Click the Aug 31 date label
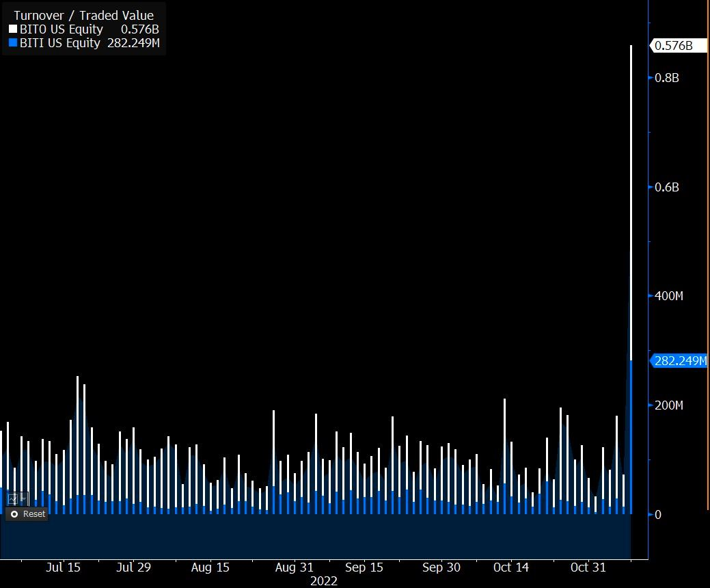The height and width of the screenshot is (588, 710). coord(295,567)
